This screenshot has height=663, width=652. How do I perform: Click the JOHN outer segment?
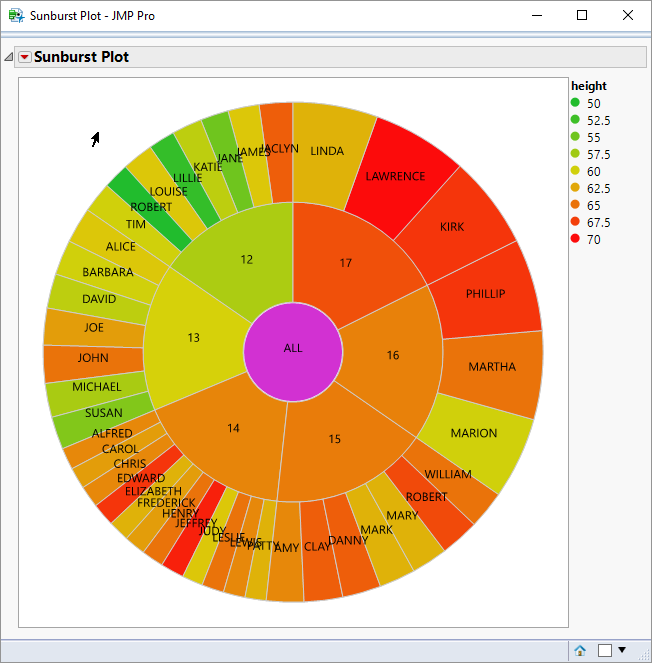(94, 359)
